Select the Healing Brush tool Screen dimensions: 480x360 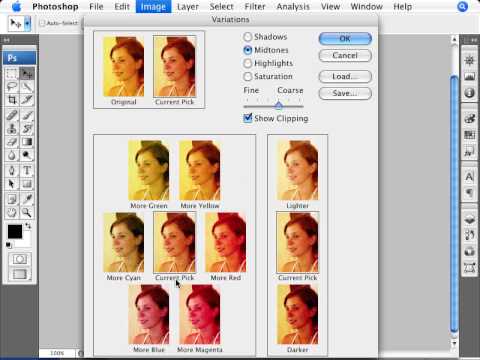(12, 115)
